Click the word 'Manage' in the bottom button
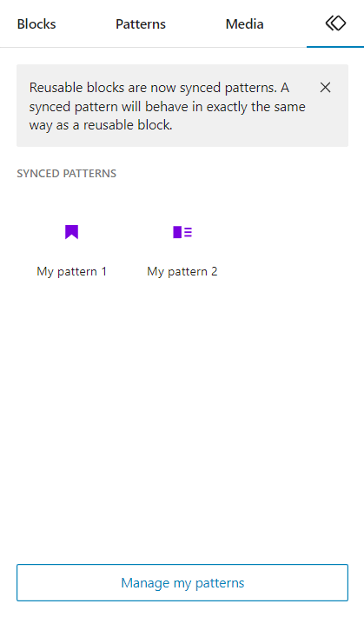Image resolution: width=364 pixels, height=617 pixels. pos(145,583)
